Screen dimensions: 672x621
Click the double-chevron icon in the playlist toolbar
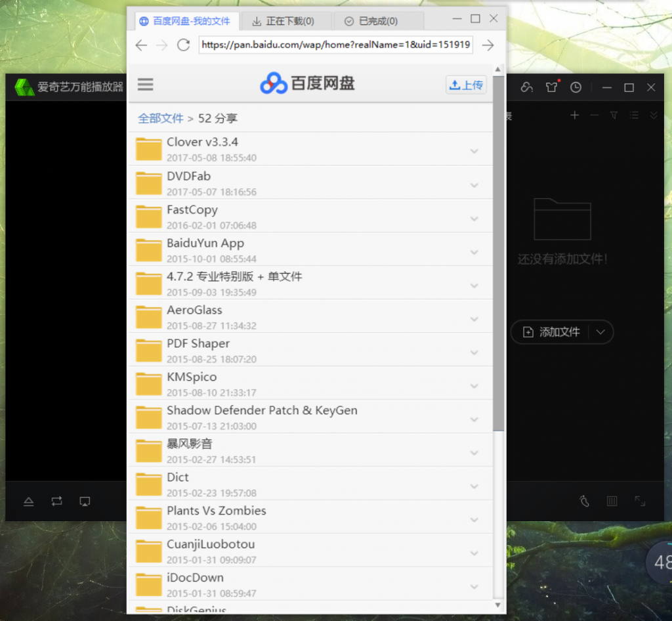[654, 115]
